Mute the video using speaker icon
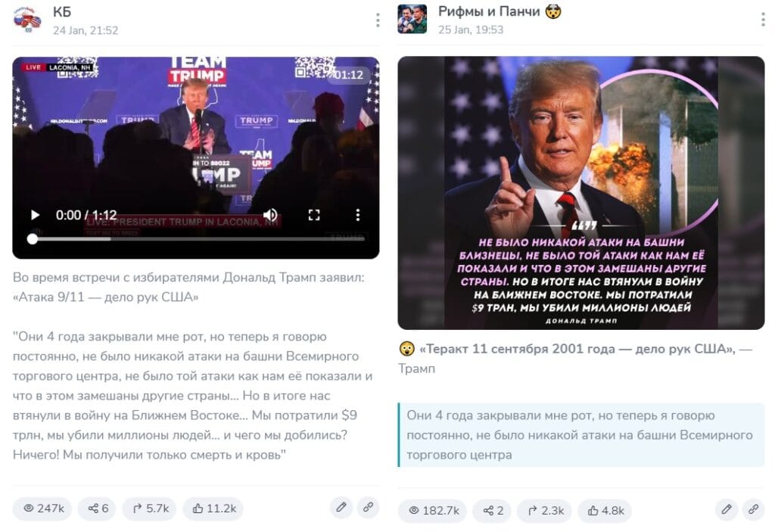 270,215
